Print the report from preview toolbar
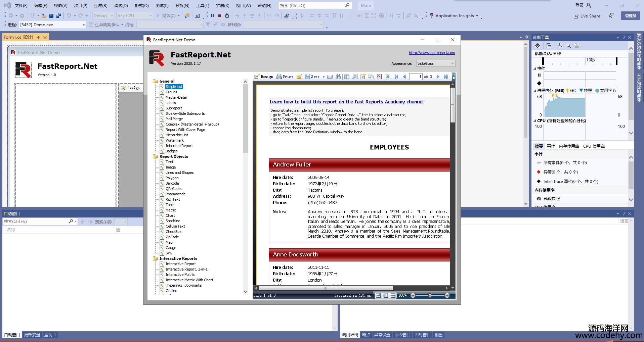Image resolution: width=644 pixels, height=342 pixels. coord(285,77)
